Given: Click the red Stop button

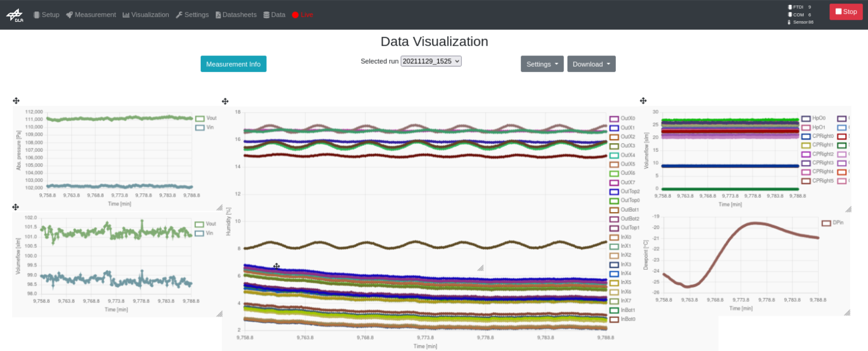Looking at the screenshot, I should point(846,11).
